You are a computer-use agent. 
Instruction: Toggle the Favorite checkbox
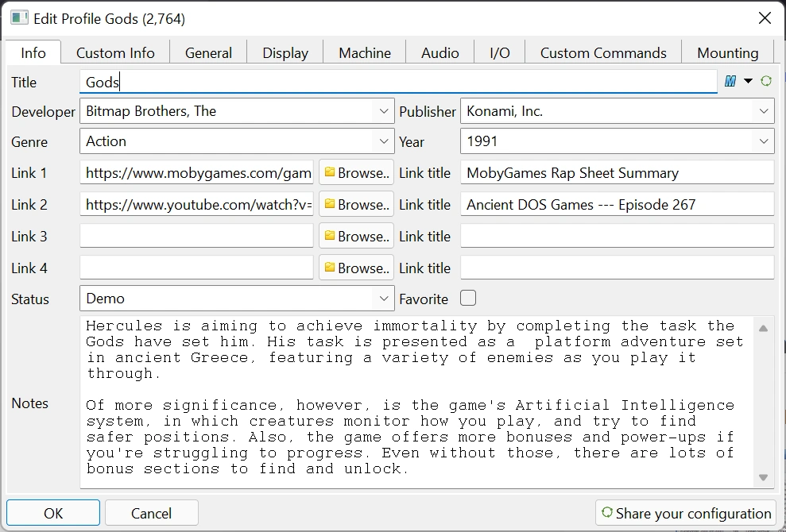click(468, 299)
